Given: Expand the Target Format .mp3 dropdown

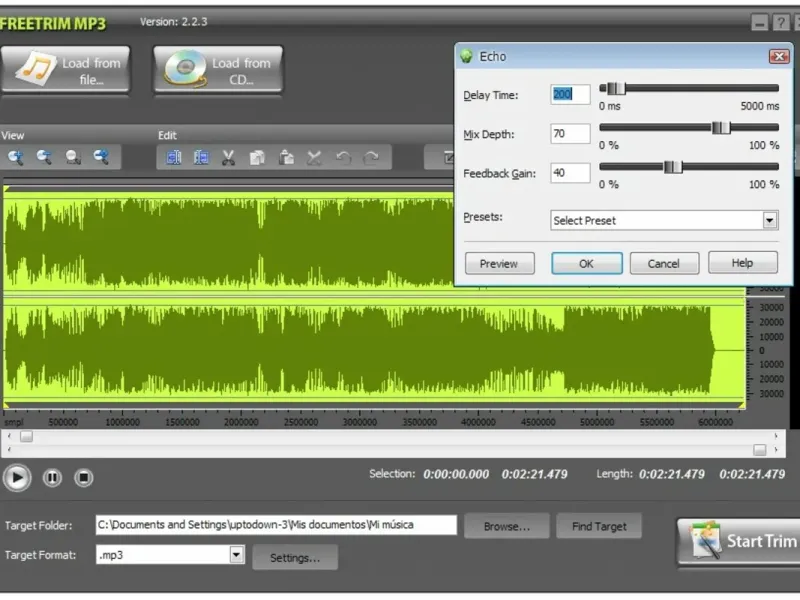Looking at the screenshot, I should click(236, 554).
